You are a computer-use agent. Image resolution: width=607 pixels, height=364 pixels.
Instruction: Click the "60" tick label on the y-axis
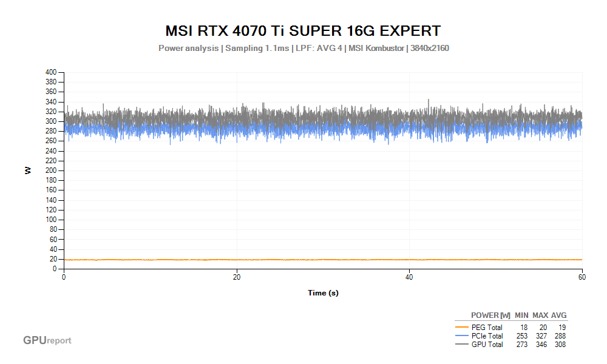[x=53, y=240]
